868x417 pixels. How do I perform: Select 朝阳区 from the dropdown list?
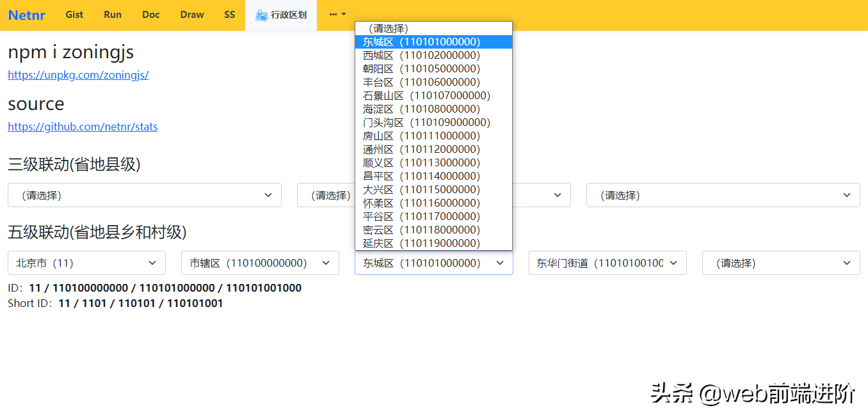421,68
